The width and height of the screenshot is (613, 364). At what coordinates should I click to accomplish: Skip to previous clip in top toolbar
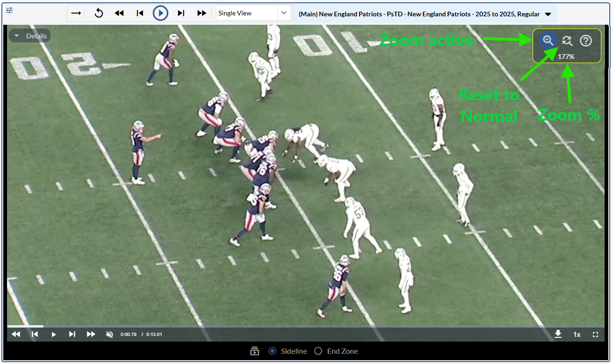(140, 13)
